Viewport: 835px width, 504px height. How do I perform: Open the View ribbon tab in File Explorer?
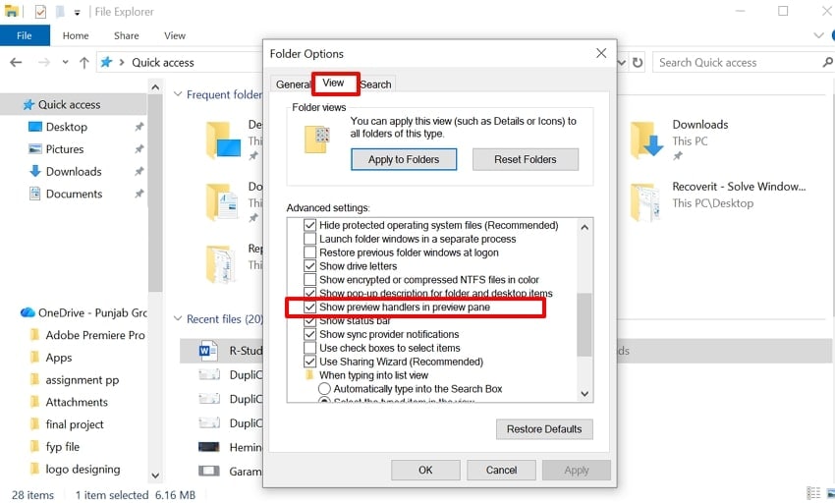pyautogui.click(x=175, y=35)
